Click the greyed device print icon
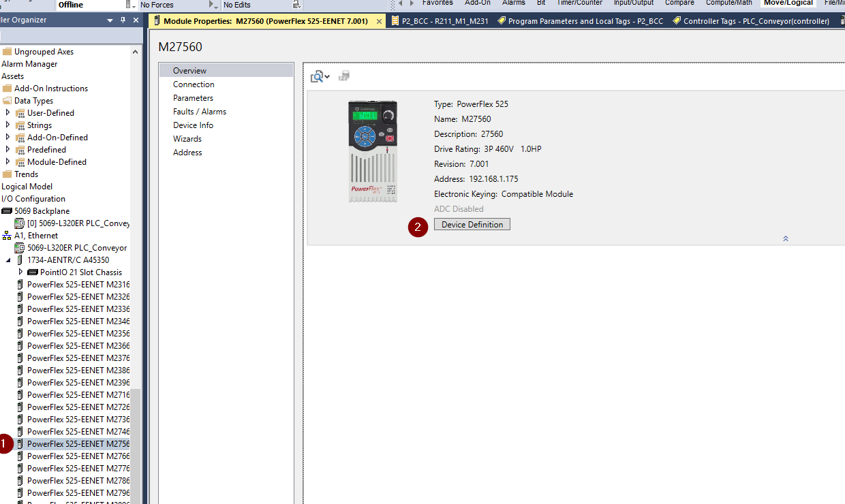The height and width of the screenshot is (504, 845). (x=344, y=76)
